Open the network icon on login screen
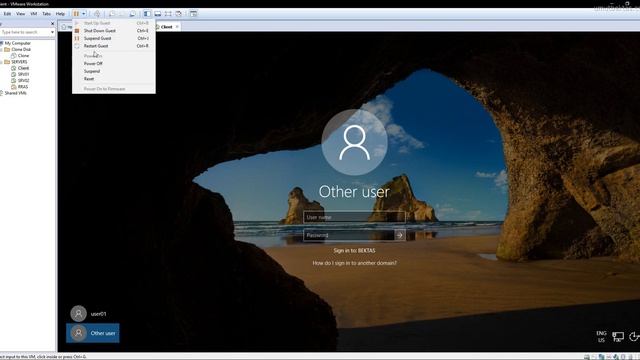The image size is (640, 360). tap(618, 337)
